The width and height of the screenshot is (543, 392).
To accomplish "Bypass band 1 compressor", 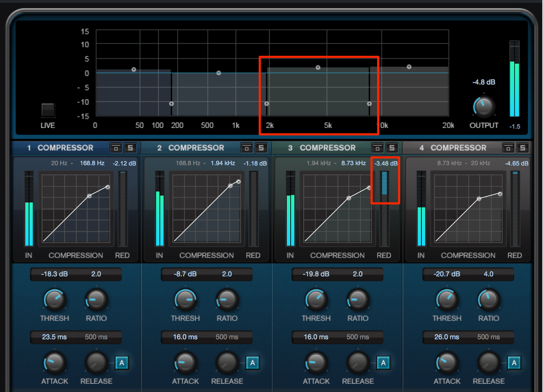I will pyautogui.click(x=116, y=148).
